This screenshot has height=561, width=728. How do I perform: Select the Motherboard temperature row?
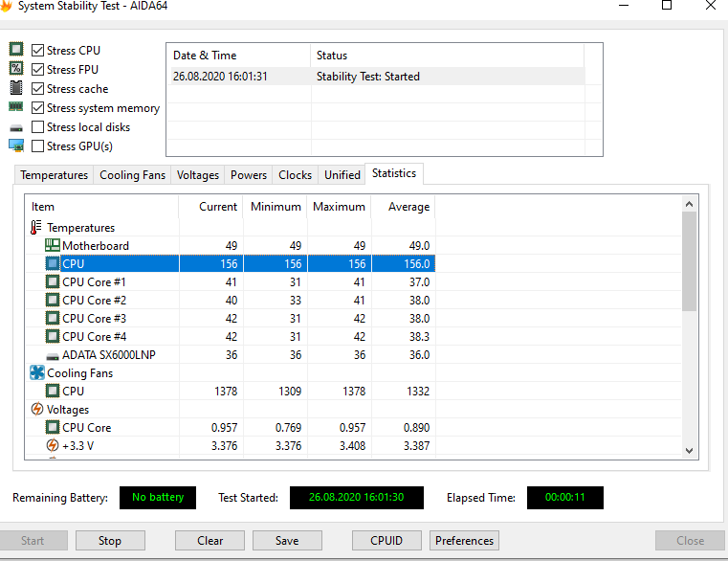231,245
